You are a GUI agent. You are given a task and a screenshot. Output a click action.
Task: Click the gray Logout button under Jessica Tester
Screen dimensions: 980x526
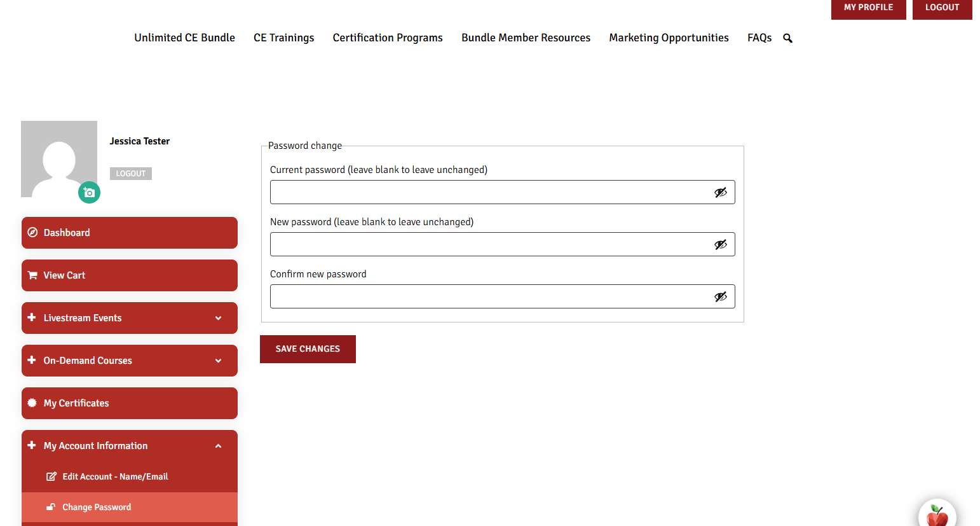coord(130,174)
